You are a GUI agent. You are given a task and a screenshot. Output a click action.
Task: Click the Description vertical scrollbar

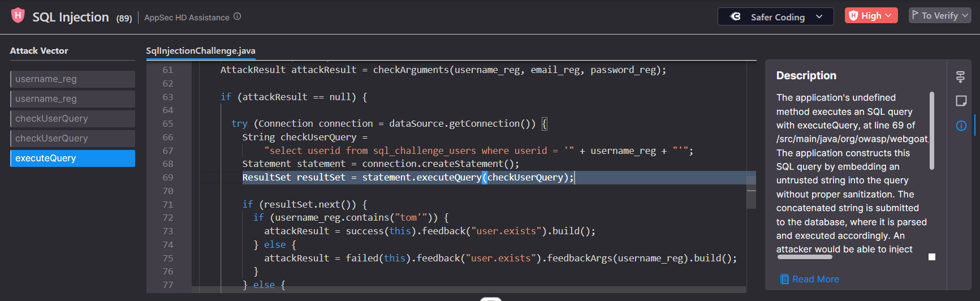coord(931,130)
